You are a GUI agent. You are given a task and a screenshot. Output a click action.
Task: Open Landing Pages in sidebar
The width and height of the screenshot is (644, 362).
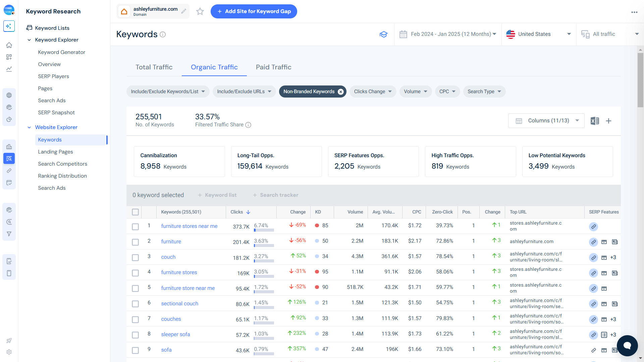pos(55,152)
